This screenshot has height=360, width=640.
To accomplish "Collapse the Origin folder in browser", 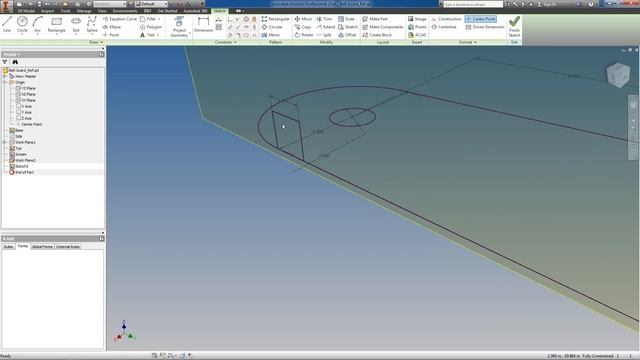I will pyautogui.click(x=5, y=82).
